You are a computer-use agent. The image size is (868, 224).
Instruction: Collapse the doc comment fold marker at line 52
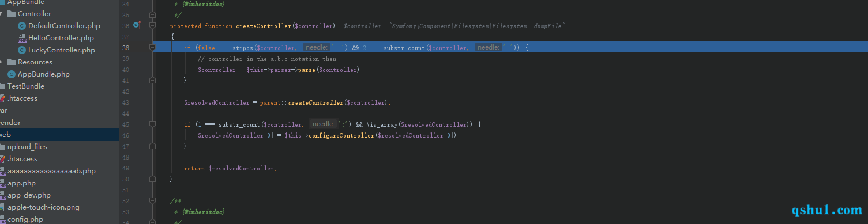[152, 202]
